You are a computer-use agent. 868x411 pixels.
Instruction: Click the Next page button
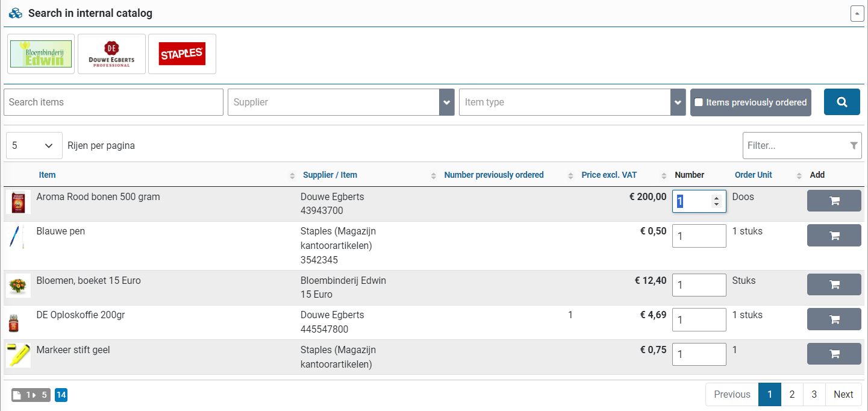coord(843,395)
